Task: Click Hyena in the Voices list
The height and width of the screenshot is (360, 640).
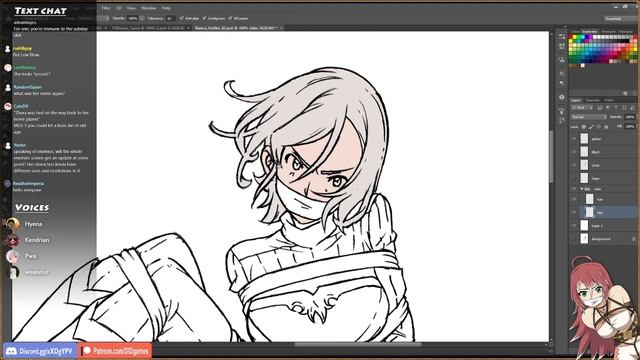Action: click(33, 224)
